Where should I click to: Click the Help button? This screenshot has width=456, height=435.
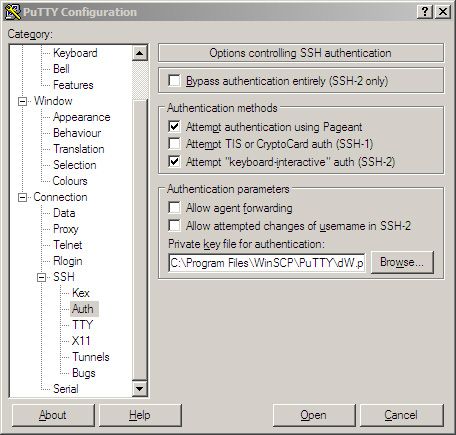140,415
